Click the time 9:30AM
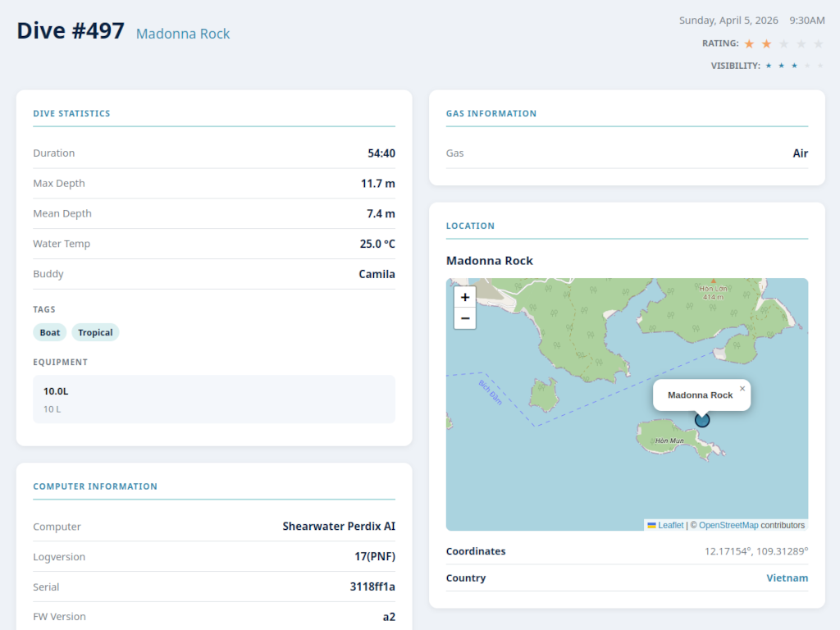This screenshot has width=840, height=630. [x=807, y=21]
